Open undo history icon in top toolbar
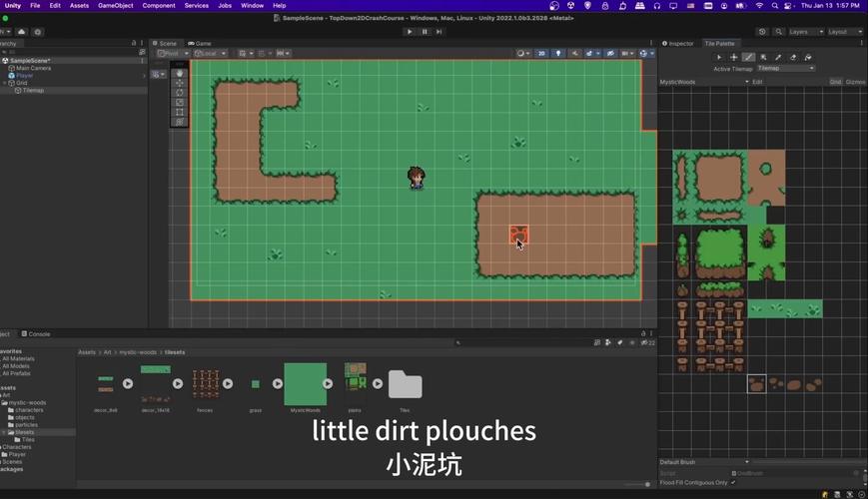This screenshot has width=868, height=499. point(762,32)
